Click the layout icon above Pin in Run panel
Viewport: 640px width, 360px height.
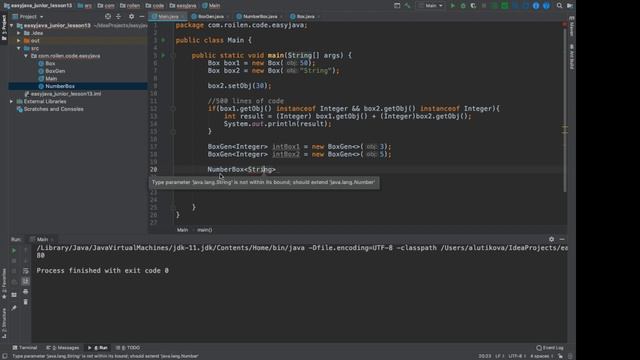pos(14,295)
